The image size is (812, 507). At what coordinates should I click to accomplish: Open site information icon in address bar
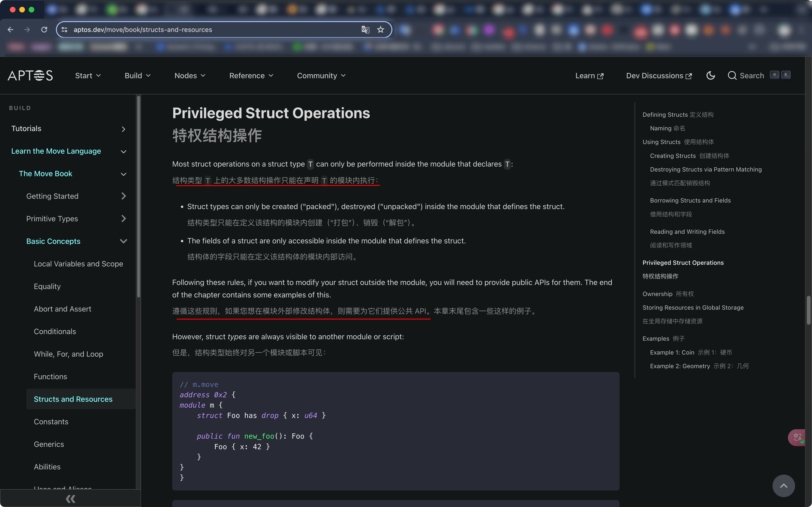[64, 30]
